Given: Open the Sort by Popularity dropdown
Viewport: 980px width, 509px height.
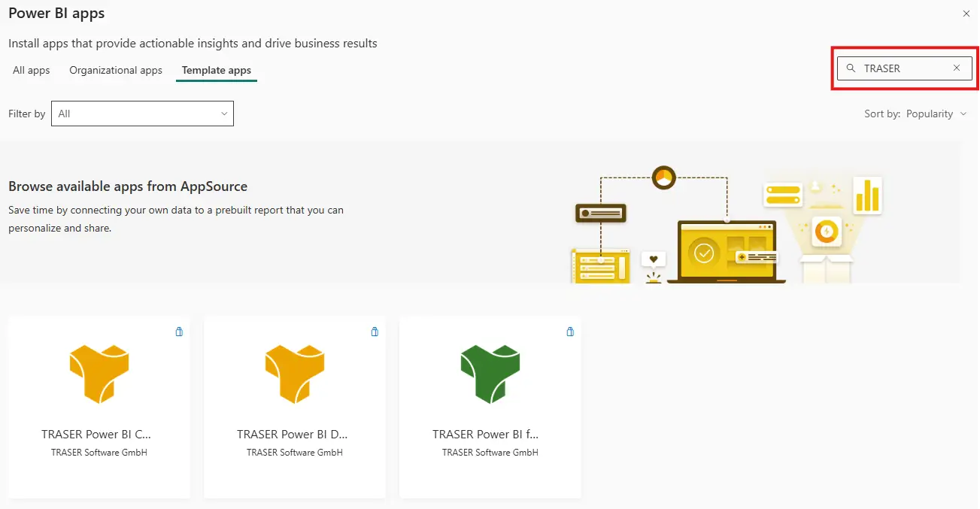Looking at the screenshot, I should pos(915,114).
